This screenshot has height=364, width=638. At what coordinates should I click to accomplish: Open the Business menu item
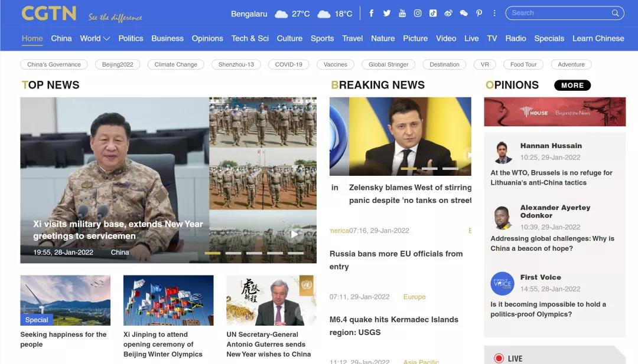click(x=167, y=38)
